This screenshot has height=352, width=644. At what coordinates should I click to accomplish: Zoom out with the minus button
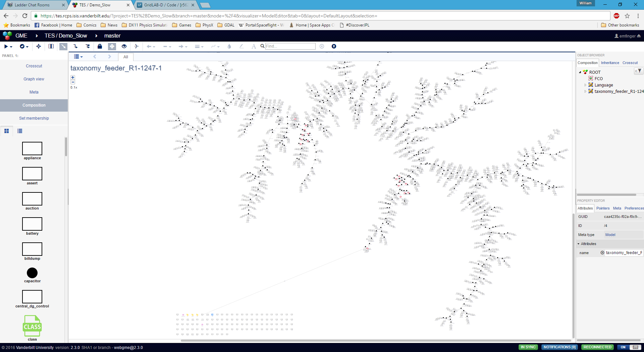click(73, 82)
